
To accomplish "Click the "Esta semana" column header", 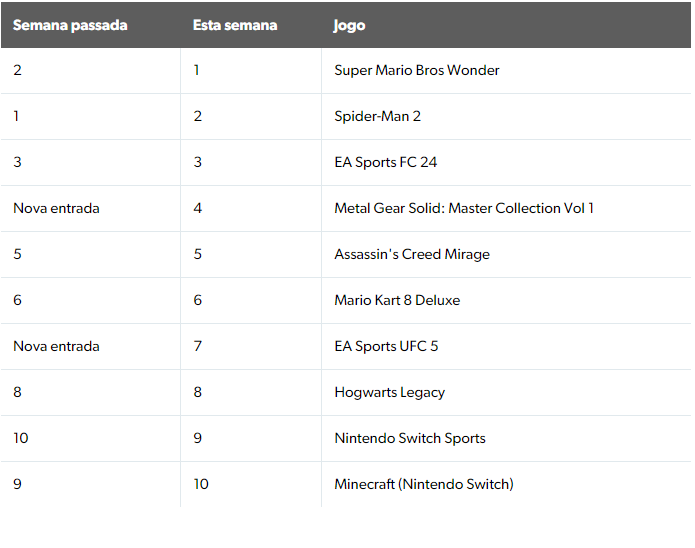I will [235, 25].
